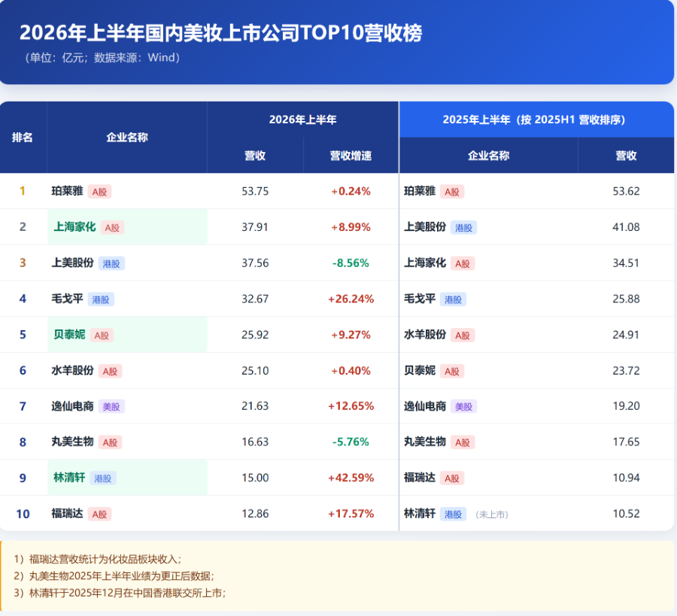Click the -8.56% growth value for 上美股份
This screenshot has width=677, height=616.
click(x=351, y=263)
